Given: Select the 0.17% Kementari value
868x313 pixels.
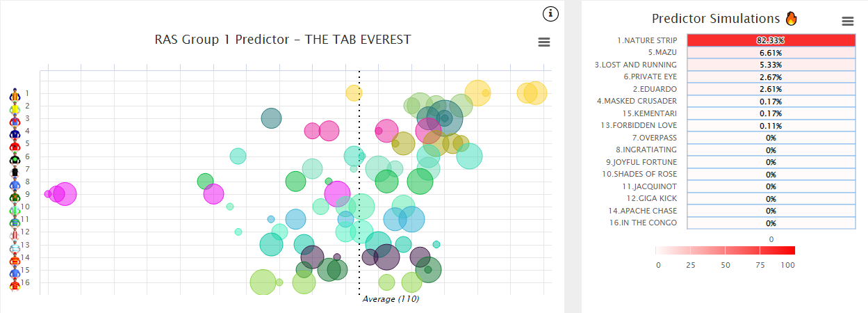Looking at the screenshot, I should click(771, 113).
